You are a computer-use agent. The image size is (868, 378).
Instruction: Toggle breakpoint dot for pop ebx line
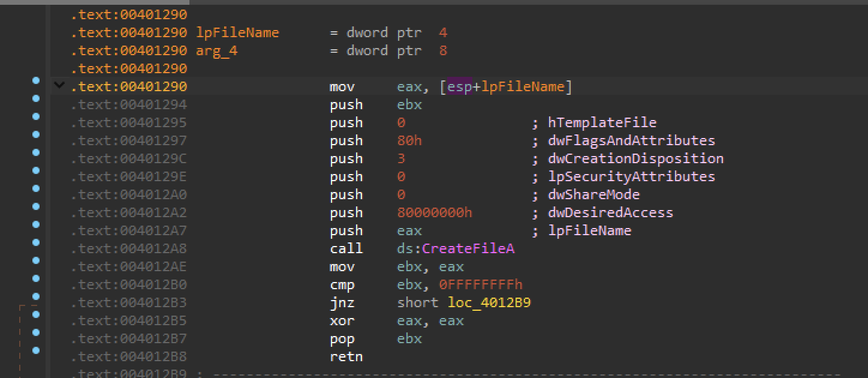[x=36, y=332]
